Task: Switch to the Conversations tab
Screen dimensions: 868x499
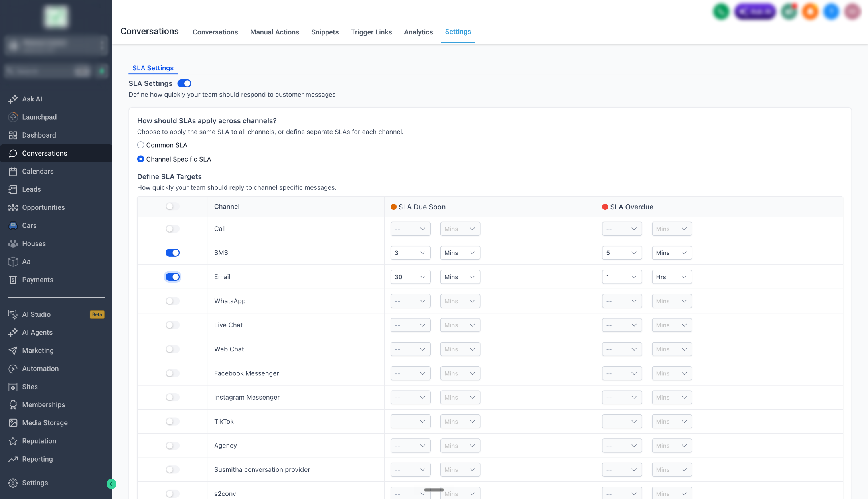Action: [215, 32]
